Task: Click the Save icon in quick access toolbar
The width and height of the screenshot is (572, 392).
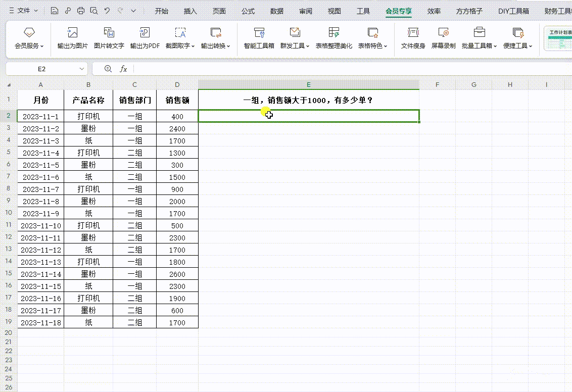Action: pos(55,11)
